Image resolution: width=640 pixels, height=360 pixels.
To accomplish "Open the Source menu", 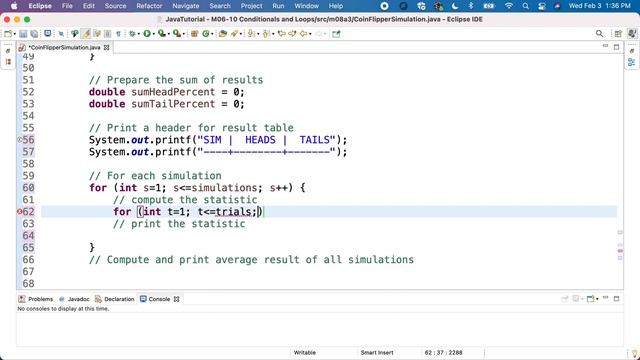I will [x=115, y=6].
